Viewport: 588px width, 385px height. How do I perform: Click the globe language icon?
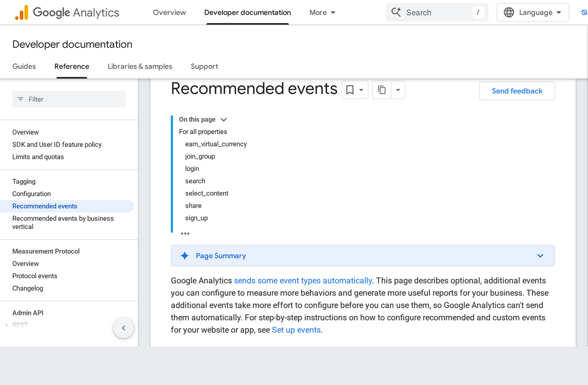(509, 12)
